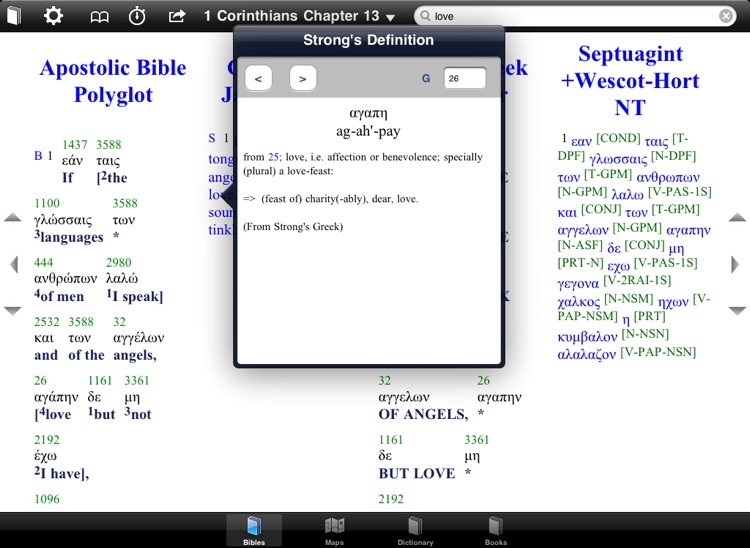Tap the left-side previous-page arrow
Viewport: 750px width, 548px height.
point(14,264)
